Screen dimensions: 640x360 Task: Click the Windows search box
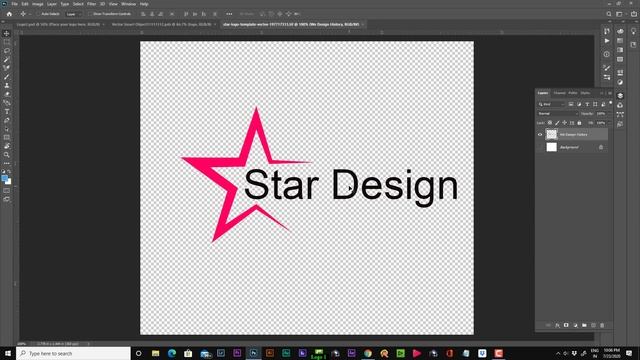tap(73, 353)
